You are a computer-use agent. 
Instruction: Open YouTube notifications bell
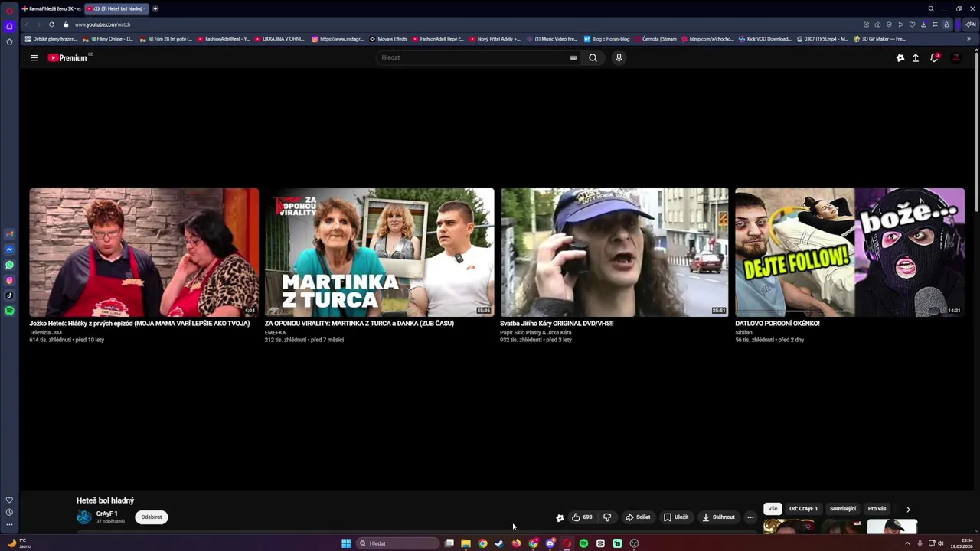934,57
